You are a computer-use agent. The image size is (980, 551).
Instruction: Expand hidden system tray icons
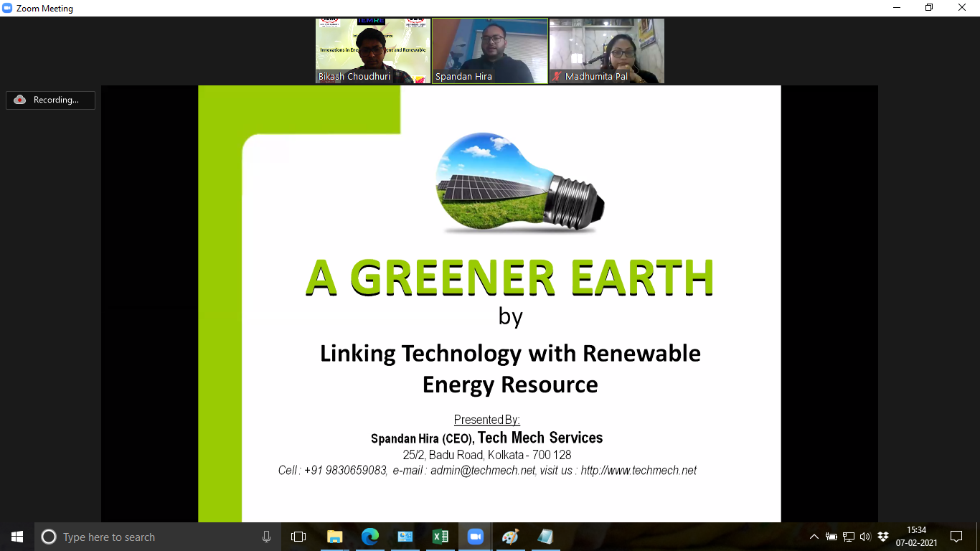[814, 537]
